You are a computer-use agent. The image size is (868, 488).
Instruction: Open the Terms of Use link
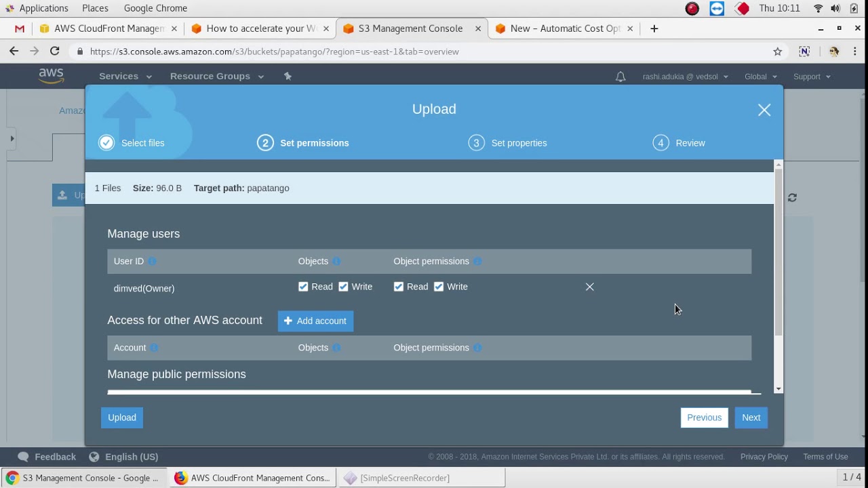[x=825, y=457]
